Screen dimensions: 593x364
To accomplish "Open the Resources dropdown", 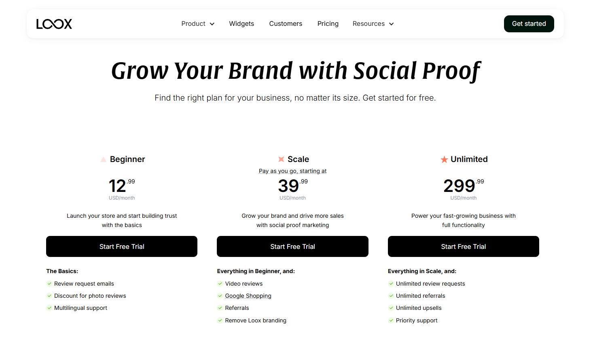I will [x=373, y=23].
